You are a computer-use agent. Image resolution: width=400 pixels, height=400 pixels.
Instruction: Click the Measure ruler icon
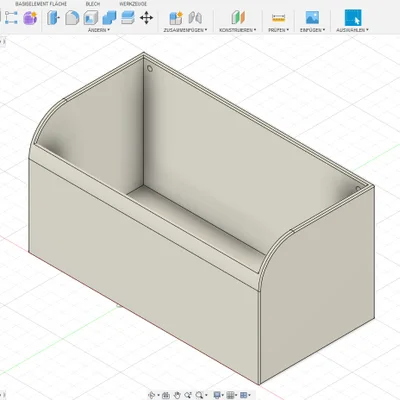point(278,17)
